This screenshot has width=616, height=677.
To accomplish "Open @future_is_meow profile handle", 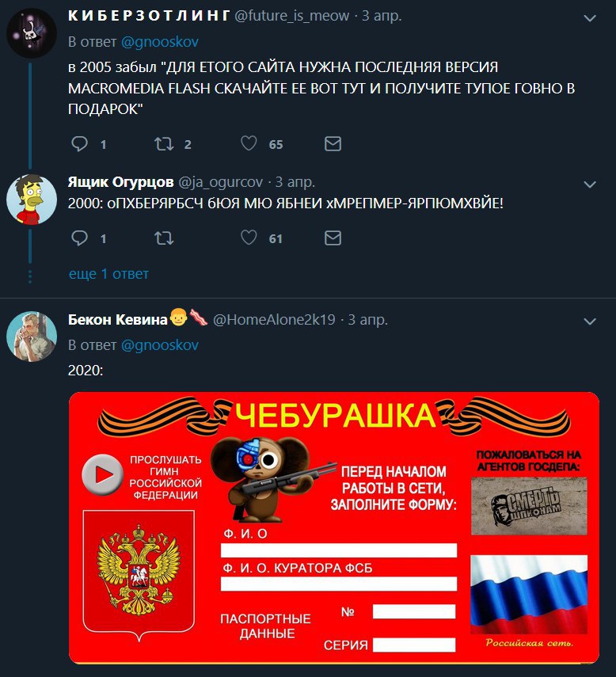I will [292, 16].
